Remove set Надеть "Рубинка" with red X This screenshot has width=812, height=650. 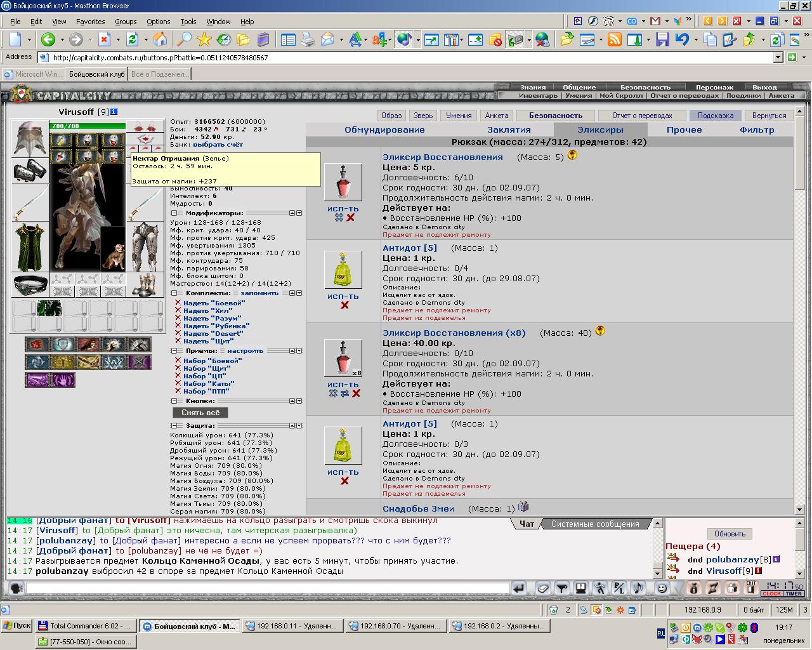(178, 326)
